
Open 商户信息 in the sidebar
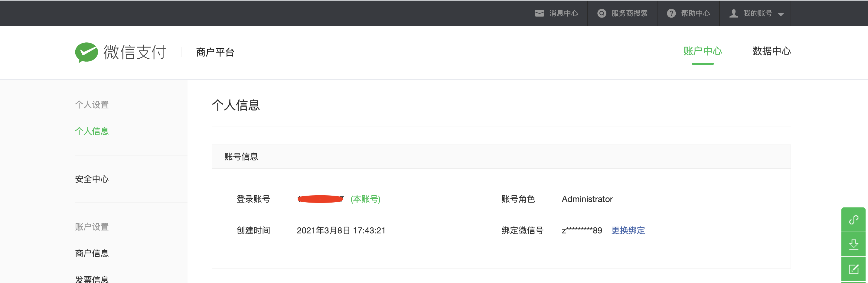92,253
